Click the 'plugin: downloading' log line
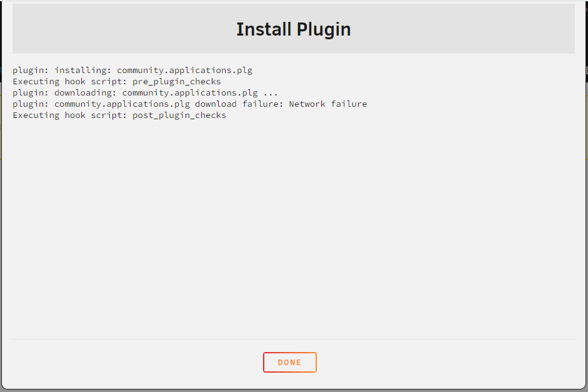Screen dimensions: 588x392 pyautogui.click(x=145, y=92)
